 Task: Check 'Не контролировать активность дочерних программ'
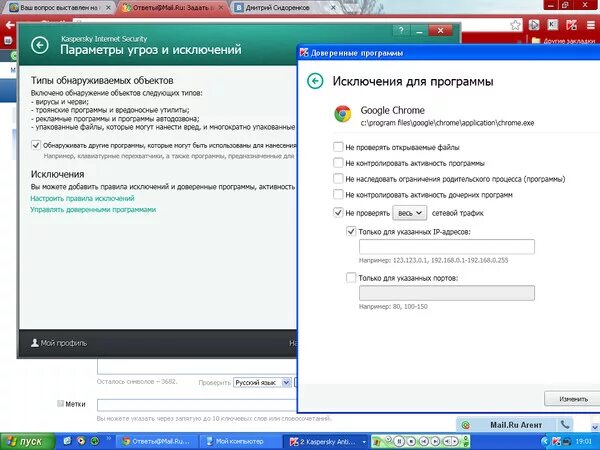coord(338,194)
